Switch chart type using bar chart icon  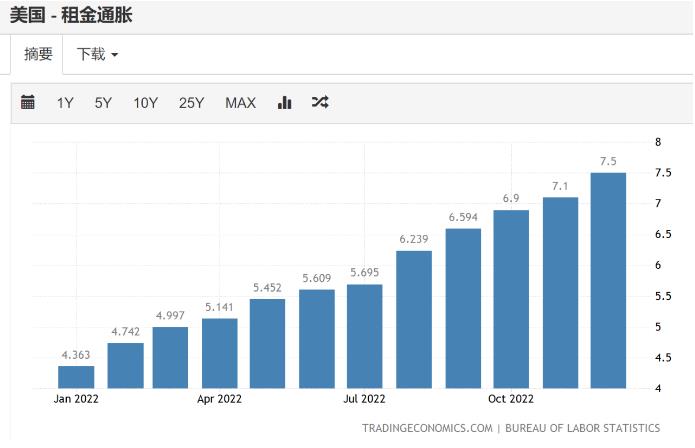tap(284, 102)
